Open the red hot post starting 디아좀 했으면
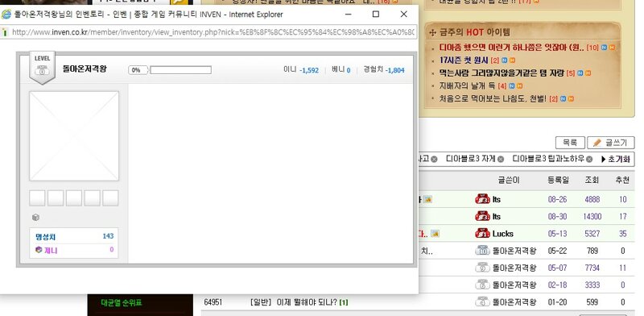This screenshot has height=316, width=644. pyautogui.click(x=512, y=48)
